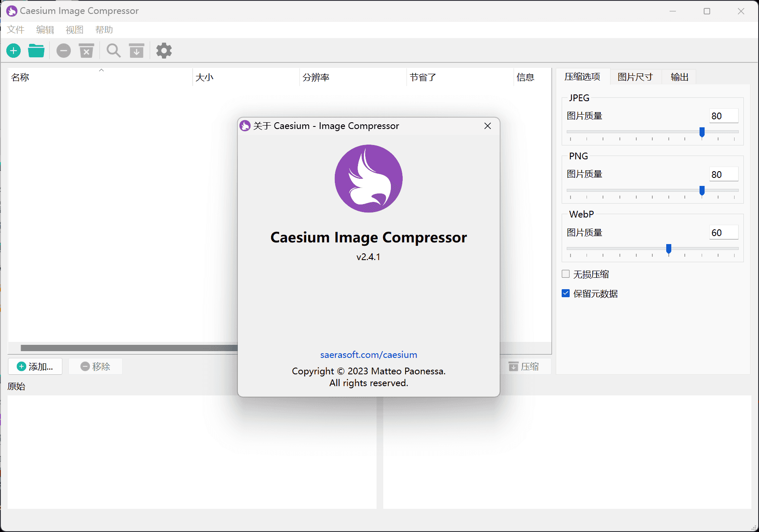The image size is (759, 532).
Task: Open the 视图 menu
Action: click(x=75, y=30)
